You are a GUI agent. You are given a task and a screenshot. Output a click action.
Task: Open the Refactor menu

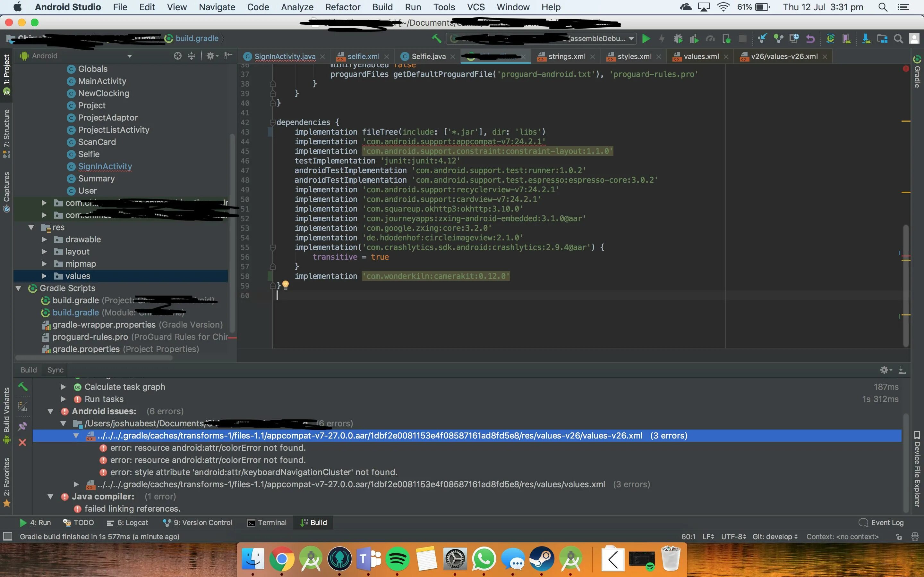pos(343,7)
